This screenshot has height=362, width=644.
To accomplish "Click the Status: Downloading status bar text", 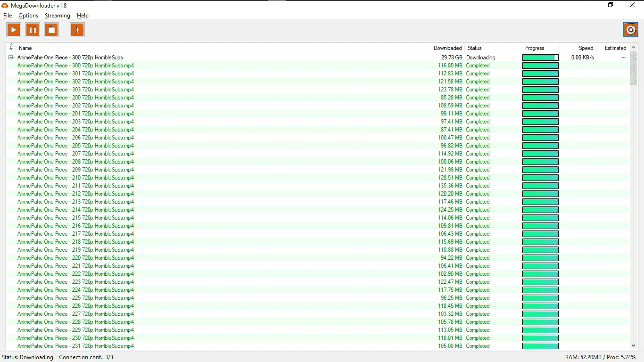I will click(x=27, y=357).
